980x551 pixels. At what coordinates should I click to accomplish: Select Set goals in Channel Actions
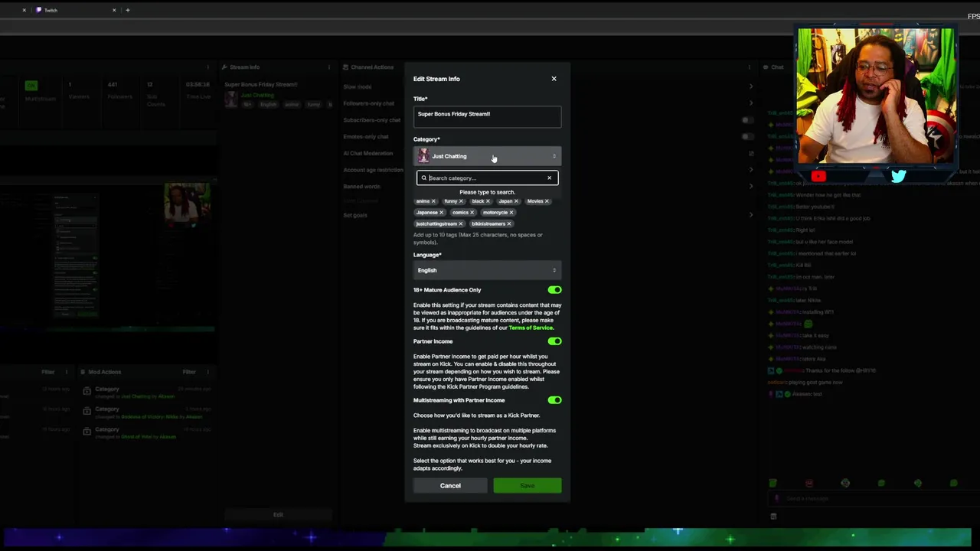coord(355,215)
